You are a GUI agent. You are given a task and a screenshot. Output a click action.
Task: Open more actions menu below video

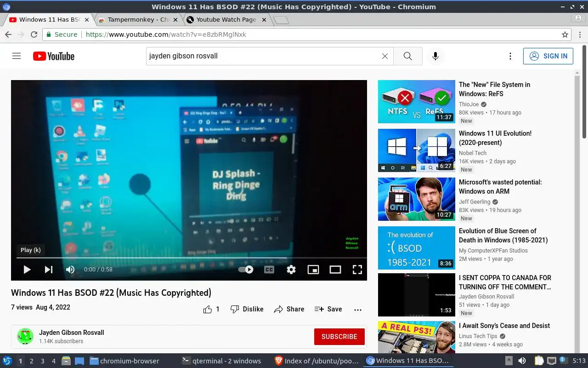coord(358,310)
